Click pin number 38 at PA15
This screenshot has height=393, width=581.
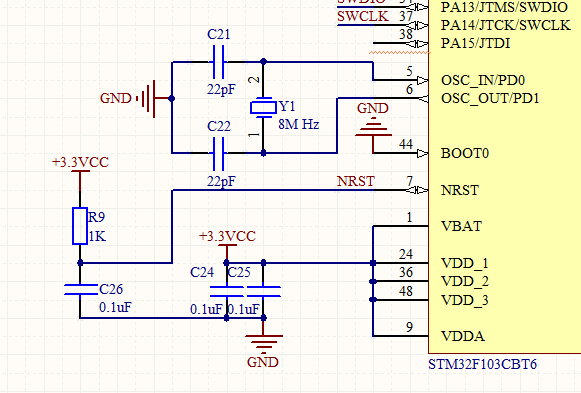[x=406, y=34]
